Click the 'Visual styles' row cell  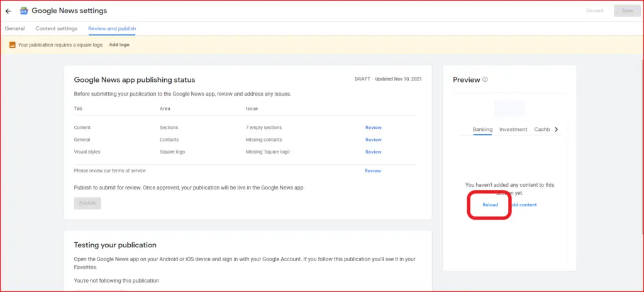(87, 152)
